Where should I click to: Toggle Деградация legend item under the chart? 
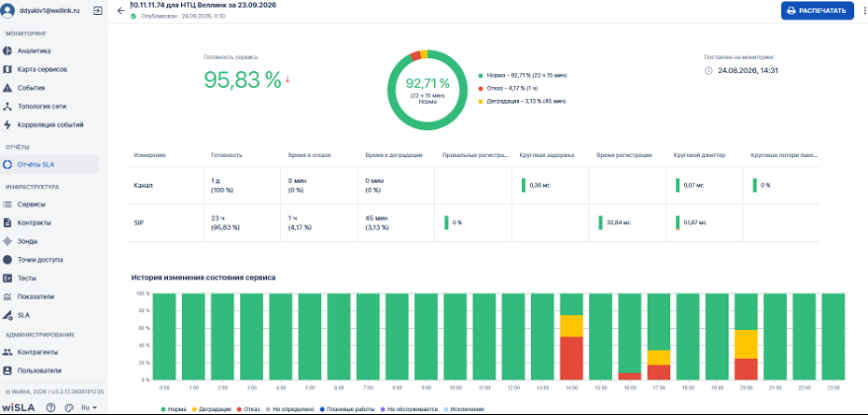tap(211, 409)
